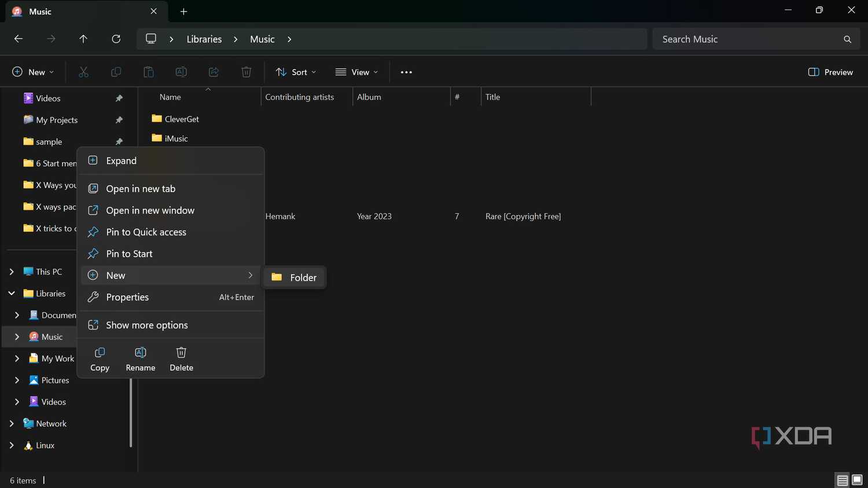Choose Open in new tab

(x=172, y=188)
